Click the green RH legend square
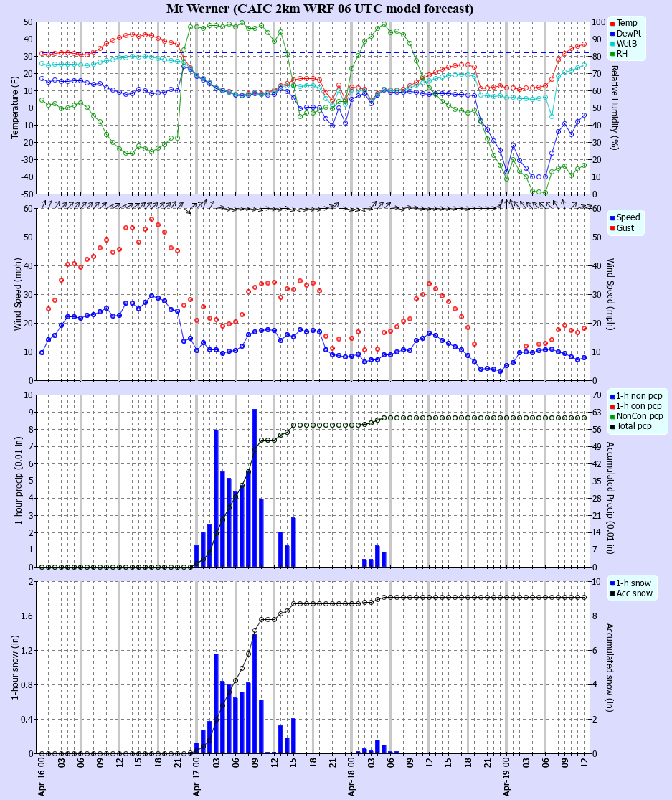Viewport: 672px width, 800px height. pos(612,53)
